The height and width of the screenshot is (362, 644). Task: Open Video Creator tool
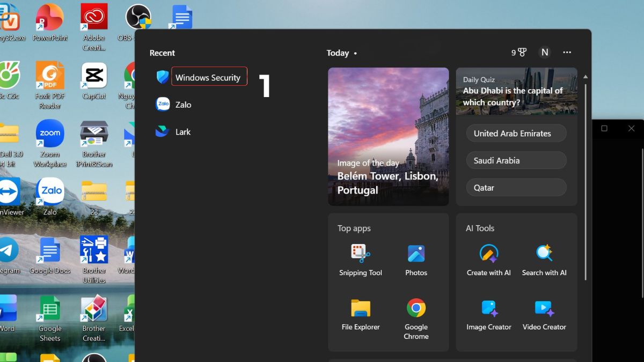[x=544, y=314]
